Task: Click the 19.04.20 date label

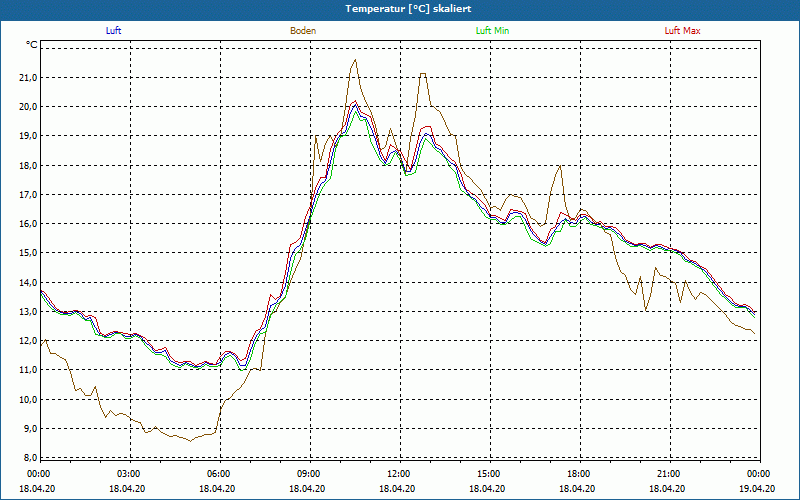Action: (757, 488)
